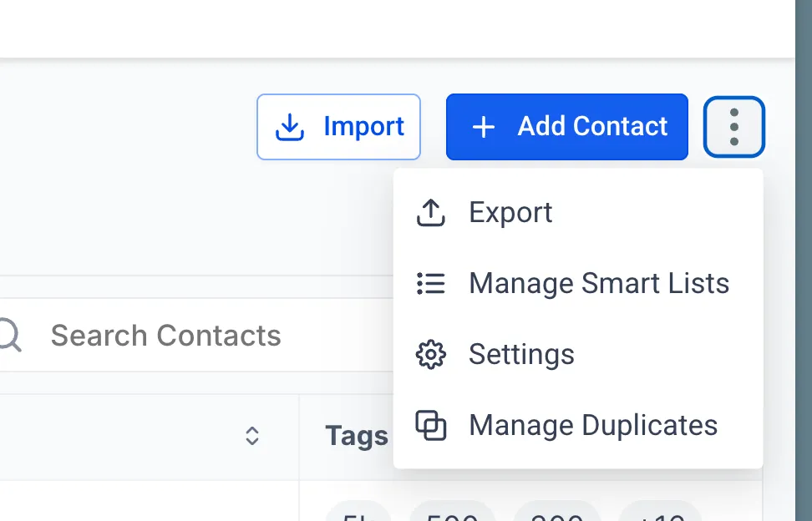The height and width of the screenshot is (521, 812).
Task: Click the Settings gear icon
Action: tap(430, 354)
